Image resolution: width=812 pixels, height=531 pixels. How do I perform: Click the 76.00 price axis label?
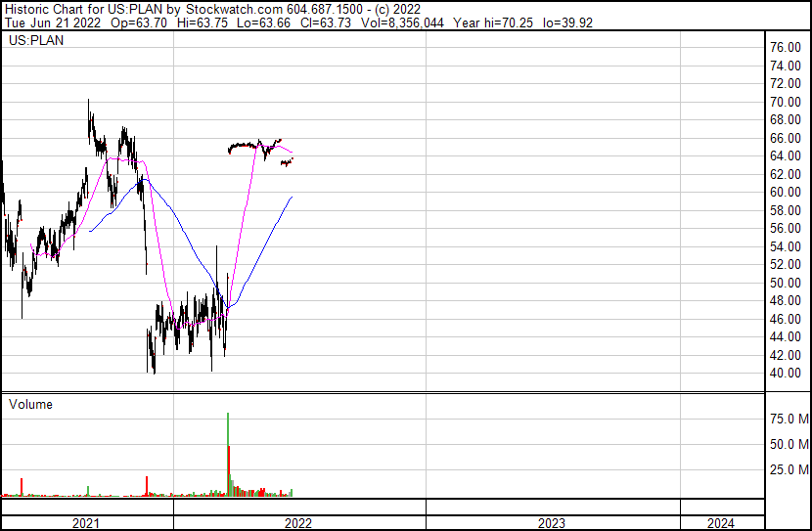[x=787, y=47]
